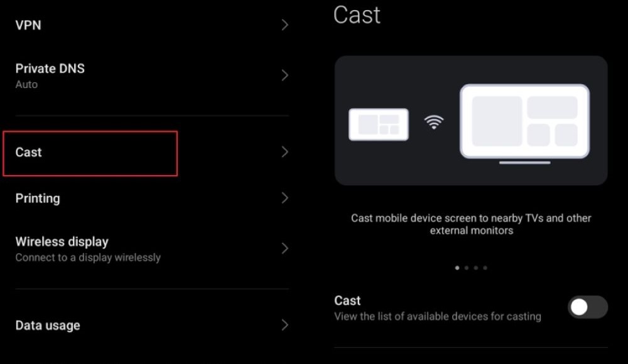Select the first carousel page dot
Viewport: 628px width, 364px height.
click(457, 268)
